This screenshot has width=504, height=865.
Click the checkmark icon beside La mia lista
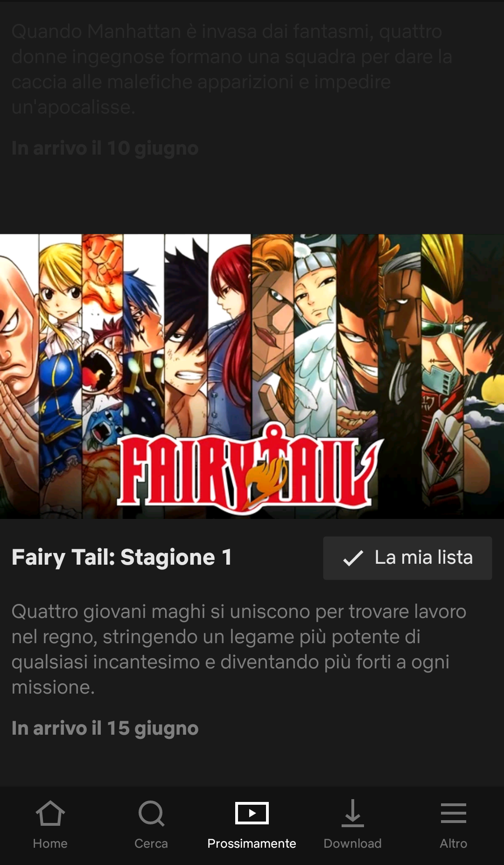pos(353,558)
